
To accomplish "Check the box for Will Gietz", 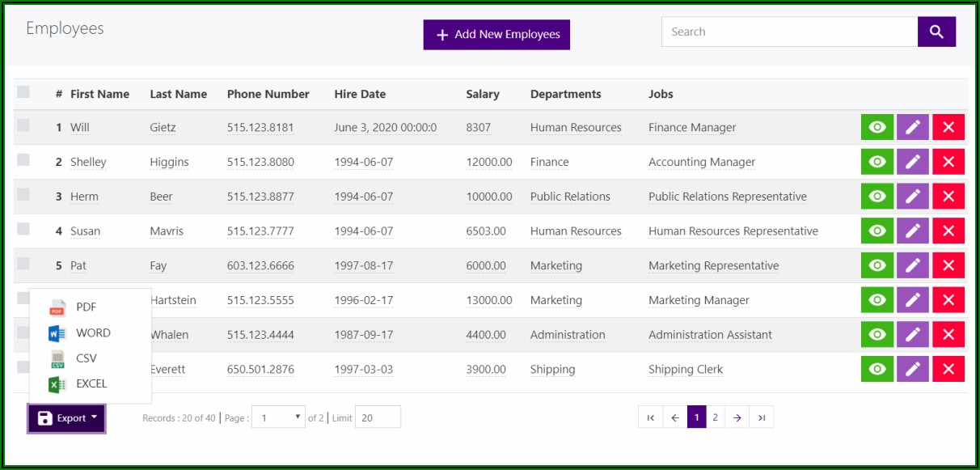I will 23,125.
